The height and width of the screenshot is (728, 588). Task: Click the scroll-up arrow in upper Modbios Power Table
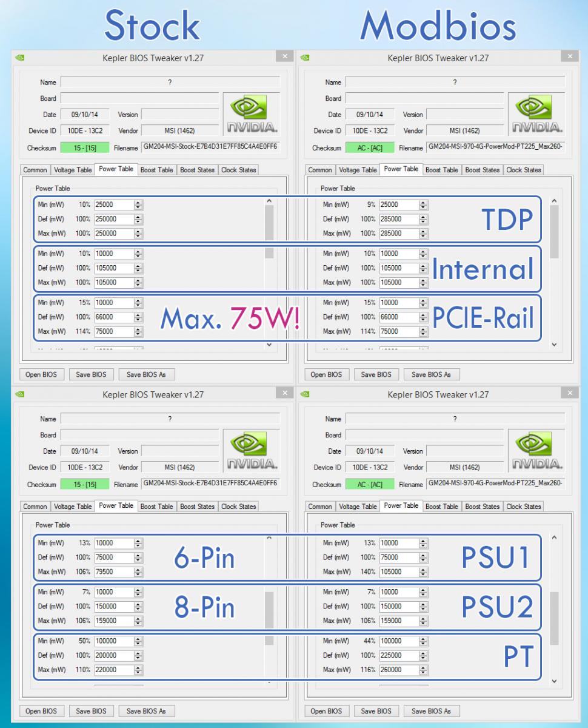pyautogui.click(x=554, y=201)
